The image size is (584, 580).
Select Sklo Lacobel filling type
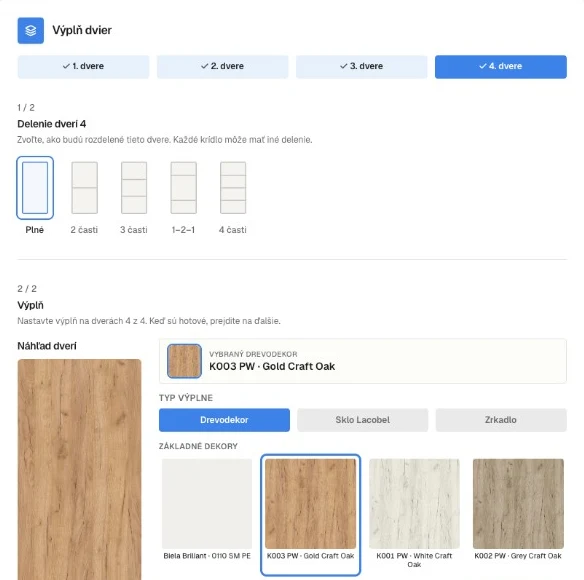tap(363, 420)
